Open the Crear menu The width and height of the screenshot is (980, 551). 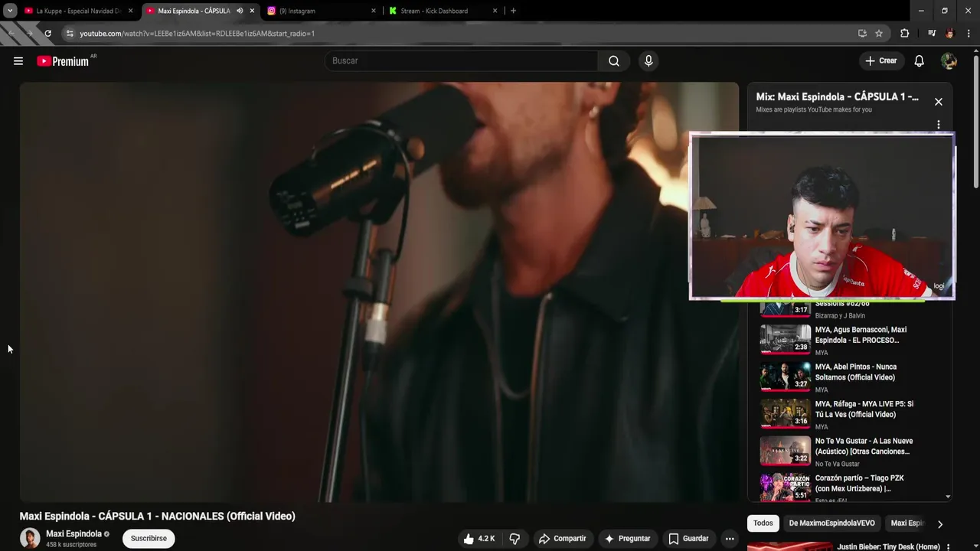tap(881, 61)
